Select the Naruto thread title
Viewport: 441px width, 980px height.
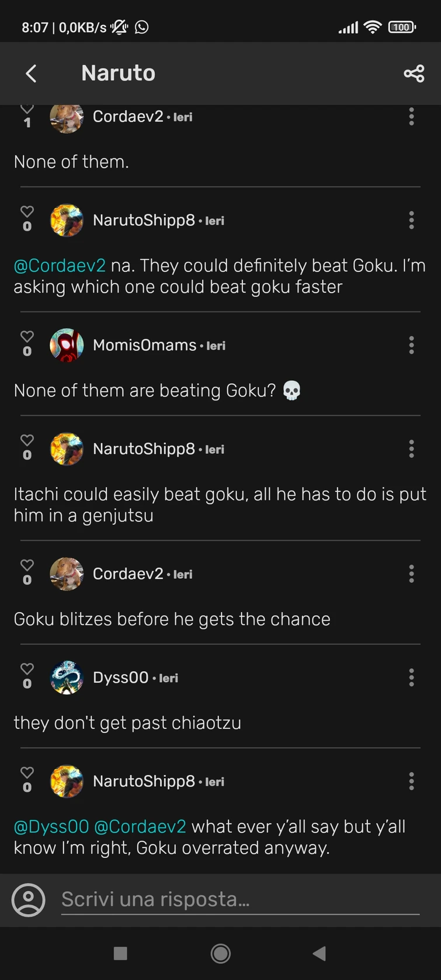click(118, 73)
